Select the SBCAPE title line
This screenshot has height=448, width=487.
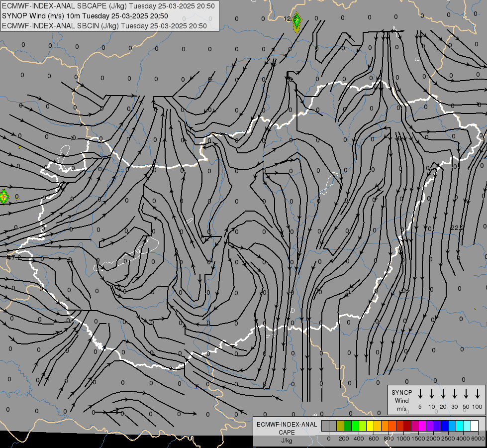(108, 6)
